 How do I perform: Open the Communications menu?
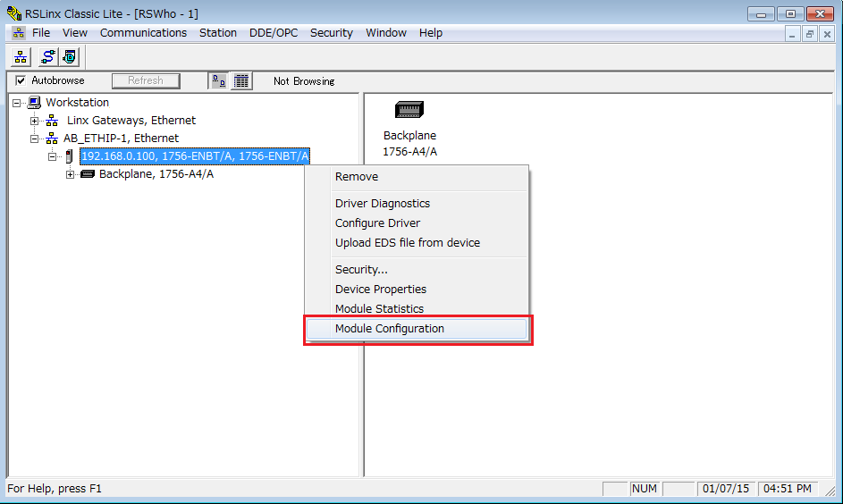[143, 33]
